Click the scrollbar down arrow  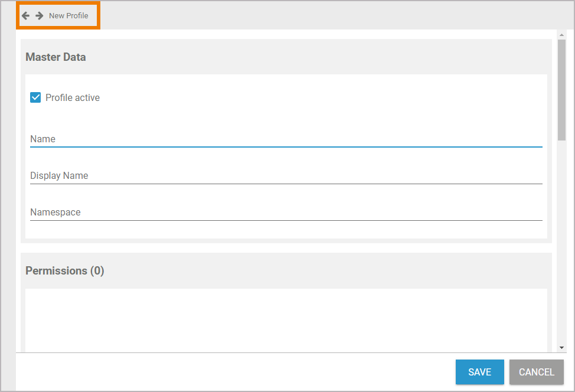(x=561, y=348)
